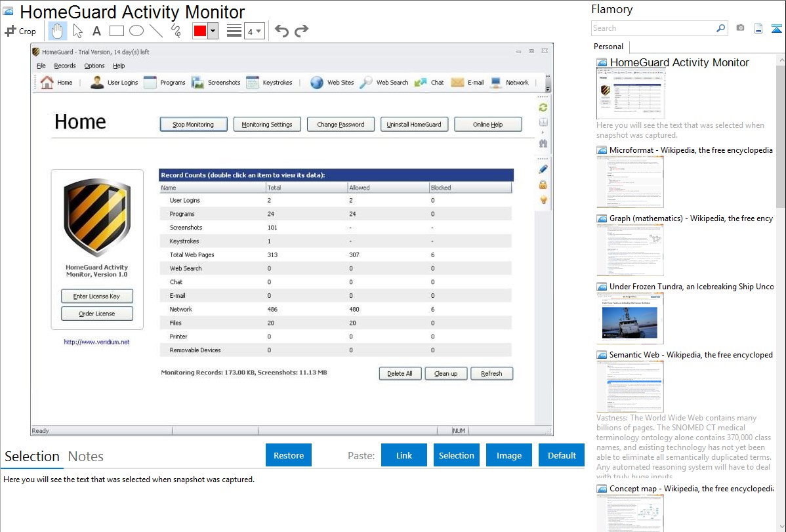Image resolution: width=786 pixels, height=532 pixels.
Task: Activate the hand pan tool
Action: [58, 31]
